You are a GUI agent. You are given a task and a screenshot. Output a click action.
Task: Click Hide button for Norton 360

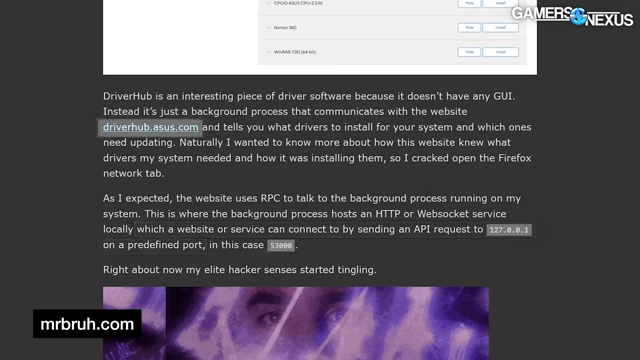pos(469,28)
